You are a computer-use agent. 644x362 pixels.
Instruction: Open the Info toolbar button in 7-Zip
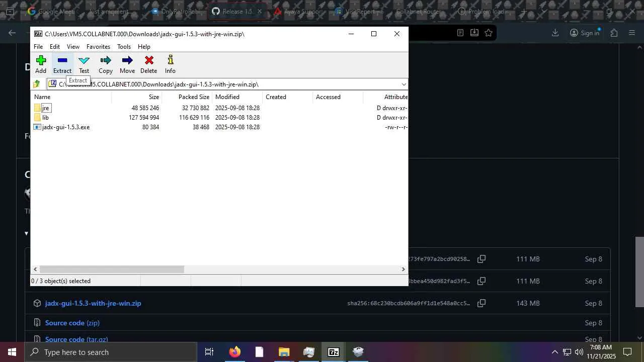pos(170,65)
